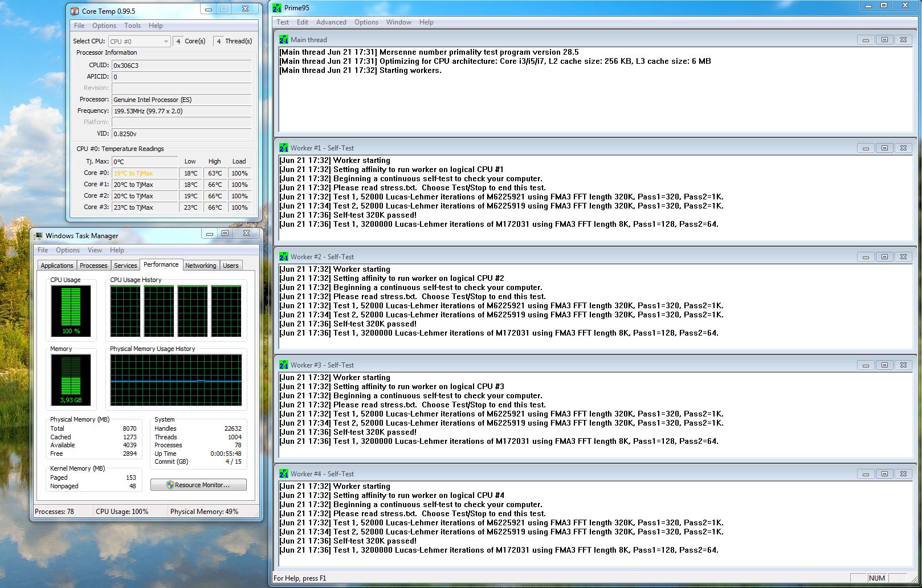922x588 pixels.
Task: Click "Worker starting" line in Worker #4
Action: coord(334,486)
